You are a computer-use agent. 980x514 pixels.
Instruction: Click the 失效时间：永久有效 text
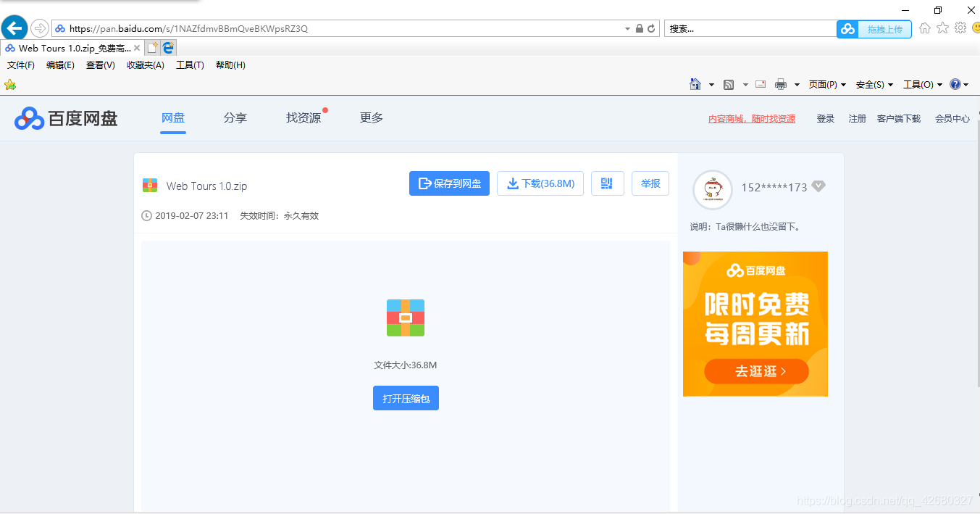click(280, 216)
